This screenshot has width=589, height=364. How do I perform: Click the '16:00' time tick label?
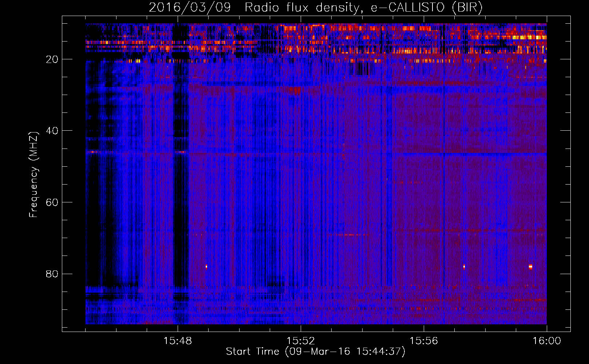(547, 341)
